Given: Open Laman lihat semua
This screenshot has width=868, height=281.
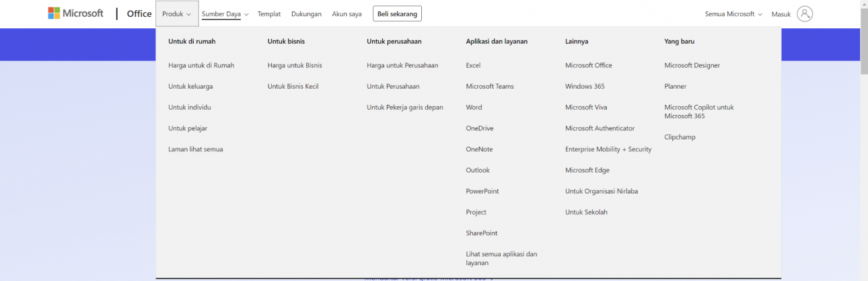Looking at the screenshot, I should click(x=195, y=149).
